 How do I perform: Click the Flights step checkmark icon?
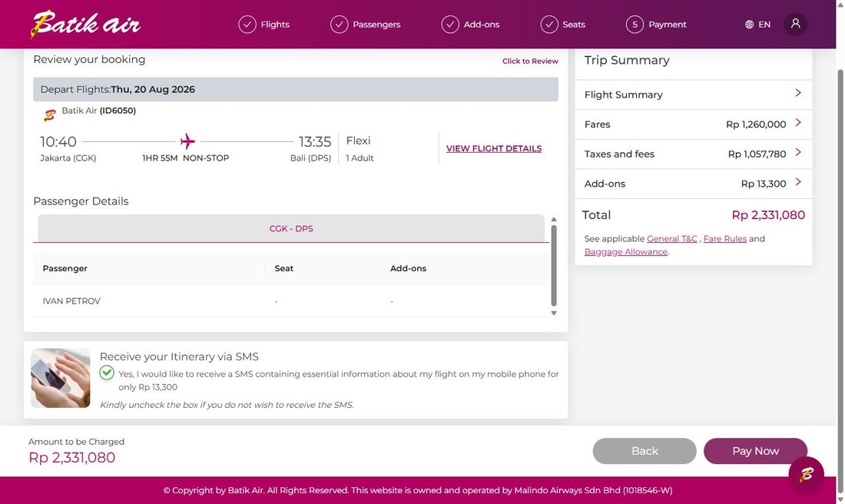pos(247,25)
